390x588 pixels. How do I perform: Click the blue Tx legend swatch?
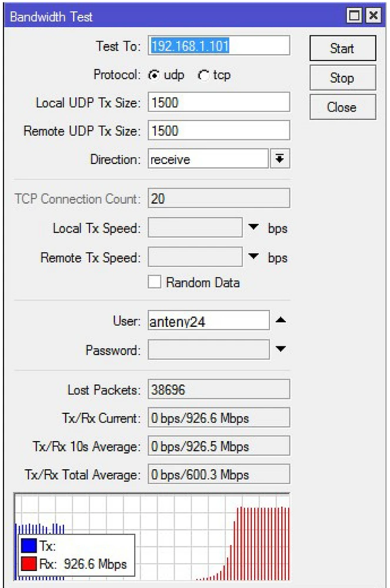tap(29, 547)
